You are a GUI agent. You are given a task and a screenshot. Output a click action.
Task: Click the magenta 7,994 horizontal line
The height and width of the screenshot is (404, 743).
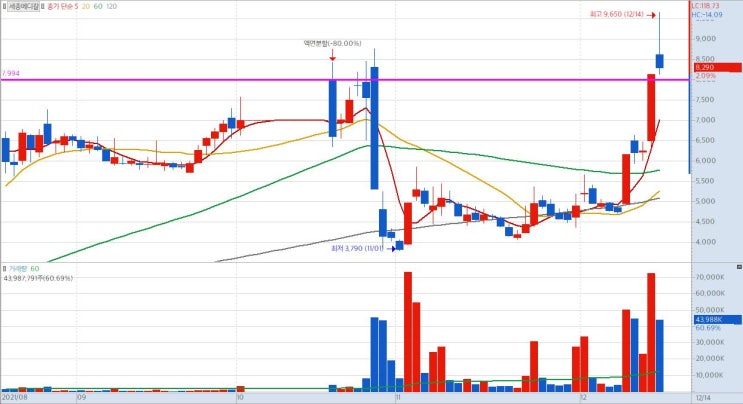pos(345,80)
